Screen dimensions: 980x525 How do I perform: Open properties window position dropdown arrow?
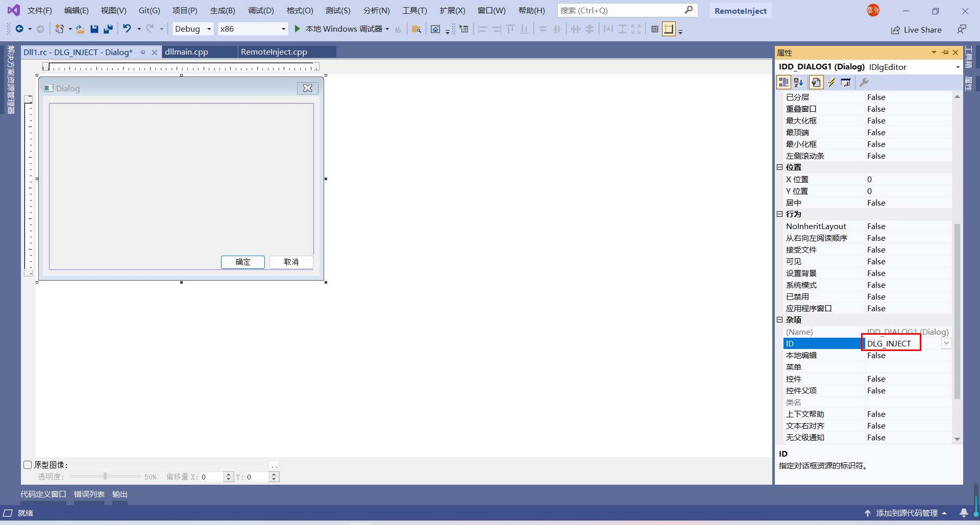[x=934, y=53]
